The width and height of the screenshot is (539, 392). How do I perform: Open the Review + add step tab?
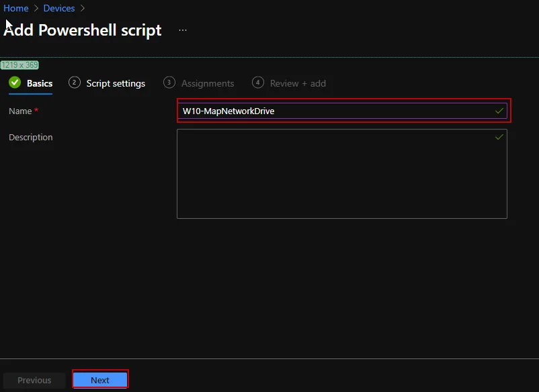pos(289,83)
